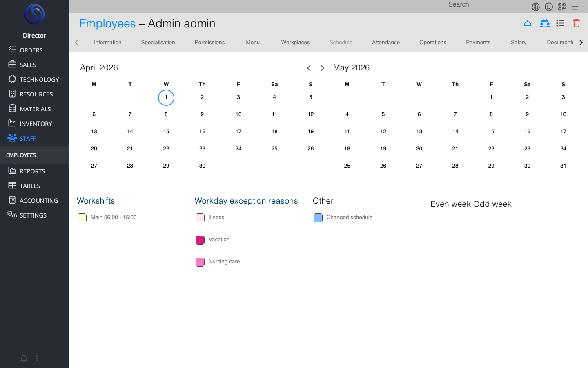Open the list view icon in header
The width and height of the screenshot is (588, 368).
pyautogui.click(x=560, y=23)
